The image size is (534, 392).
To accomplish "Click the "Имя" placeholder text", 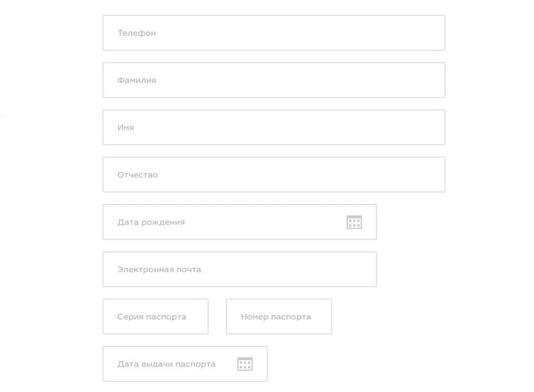I will (126, 128).
